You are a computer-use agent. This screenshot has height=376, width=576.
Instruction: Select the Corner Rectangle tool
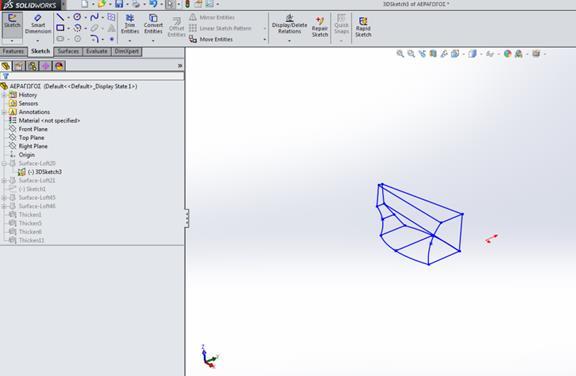pyautogui.click(x=60, y=28)
